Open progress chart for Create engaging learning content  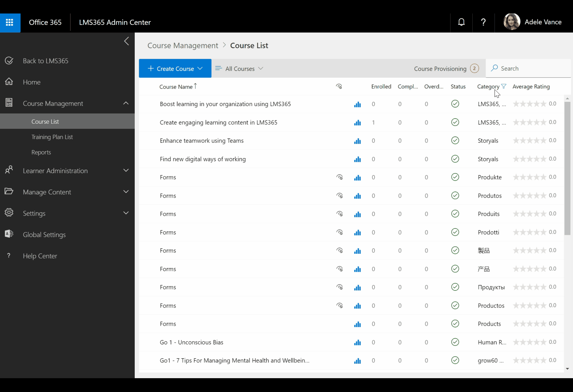tap(358, 122)
